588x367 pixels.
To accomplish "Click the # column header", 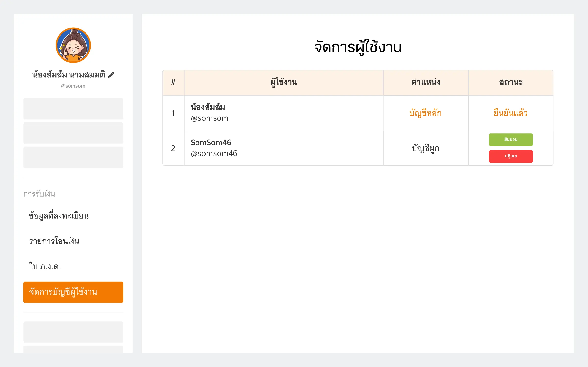I will [173, 82].
